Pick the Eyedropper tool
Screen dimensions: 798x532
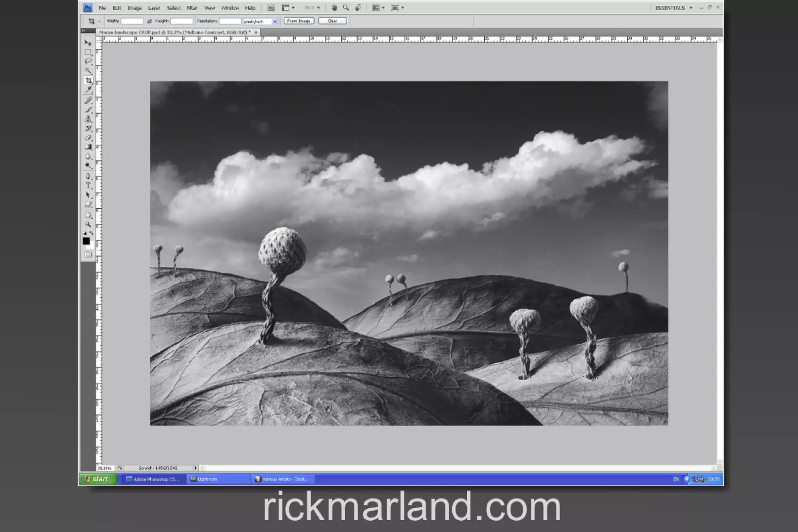tap(88, 90)
